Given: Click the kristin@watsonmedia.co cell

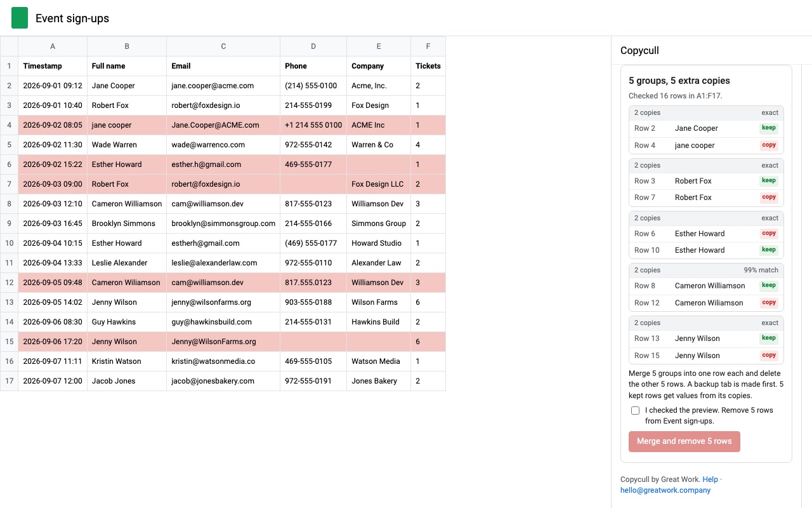Looking at the screenshot, I should coord(223,361).
